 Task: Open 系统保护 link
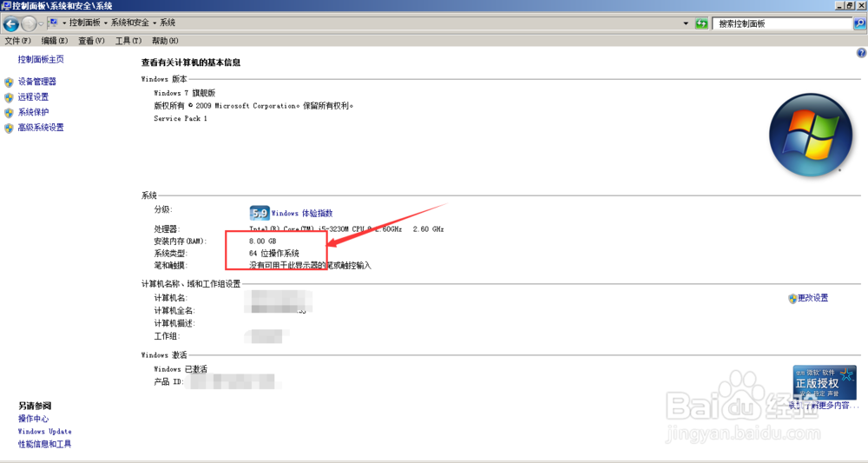coord(33,112)
